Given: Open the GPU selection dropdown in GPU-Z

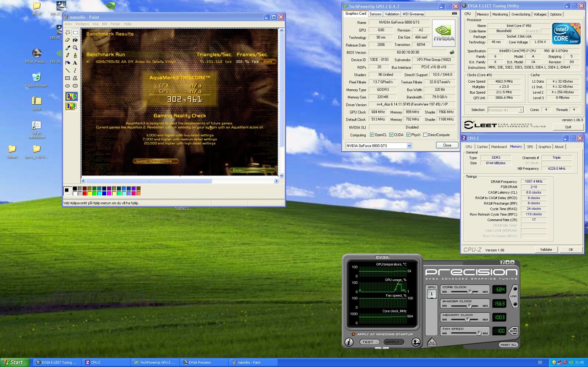Looking at the screenshot, I should point(409,146).
